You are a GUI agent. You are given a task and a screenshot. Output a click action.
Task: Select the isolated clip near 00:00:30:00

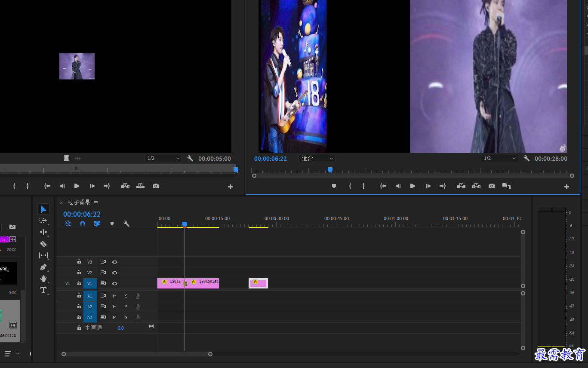(258, 283)
